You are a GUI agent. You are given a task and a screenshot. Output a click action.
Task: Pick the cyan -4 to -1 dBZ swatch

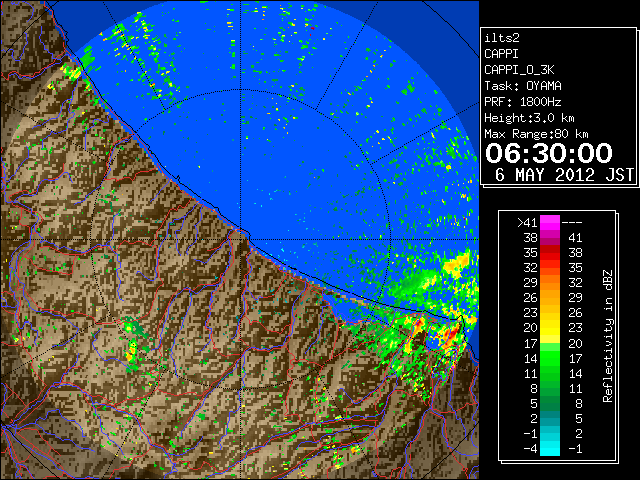(x=550, y=448)
